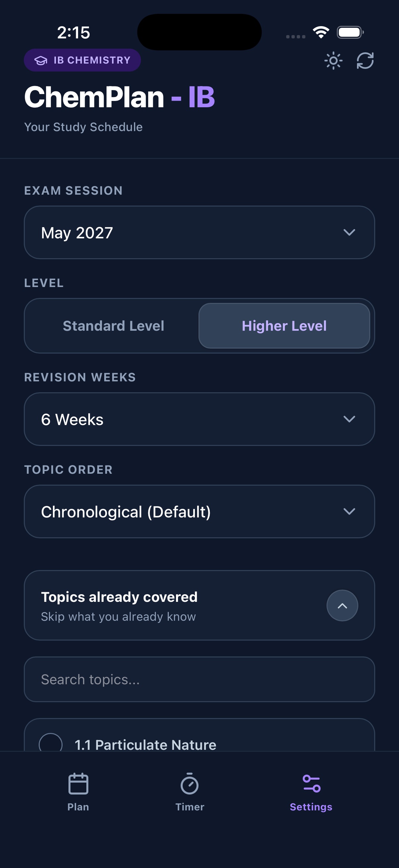Tap the chevron on the Topic Order selector
This screenshot has height=868, width=399.
(x=349, y=511)
